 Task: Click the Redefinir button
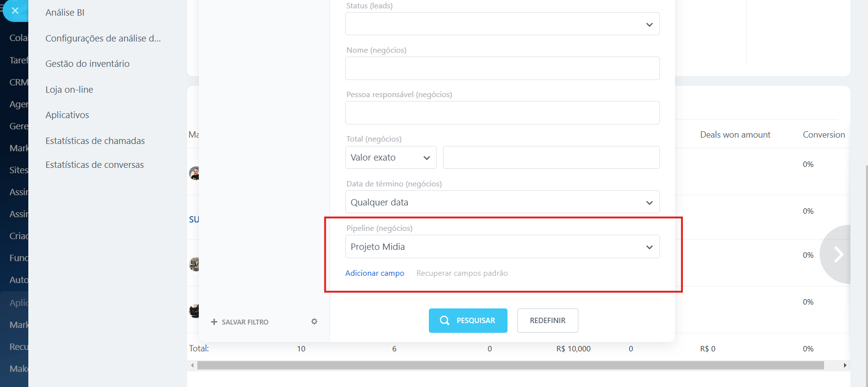[547, 321]
